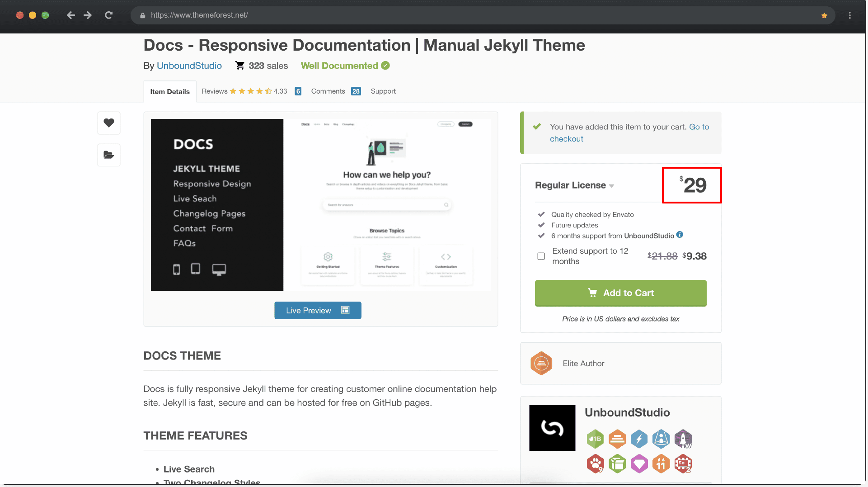The image size is (868, 487).
Task: Click the DOCS THEME section heading
Action: (182, 356)
